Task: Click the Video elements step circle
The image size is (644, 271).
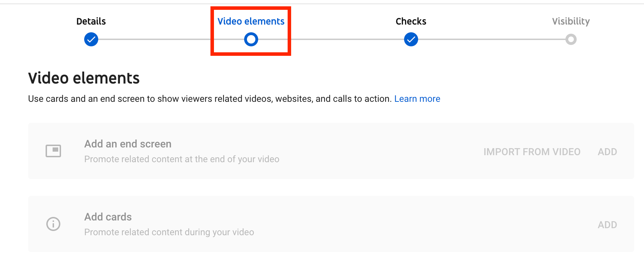Action: pyautogui.click(x=251, y=39)
